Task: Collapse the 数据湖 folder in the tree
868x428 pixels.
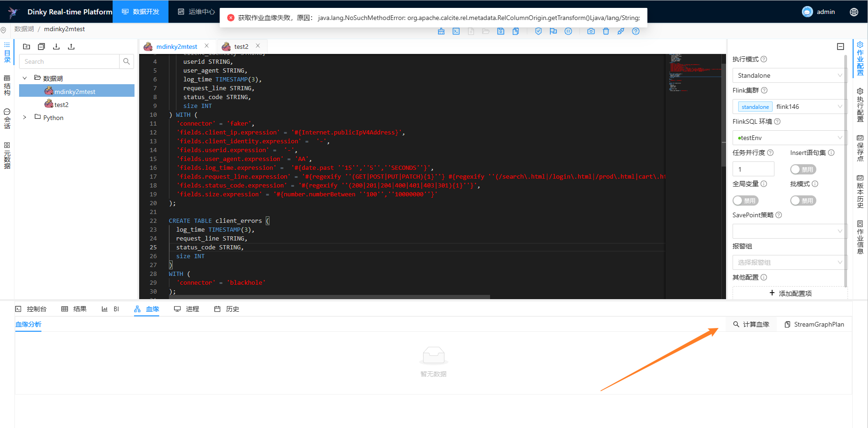Action: (25, 78)
